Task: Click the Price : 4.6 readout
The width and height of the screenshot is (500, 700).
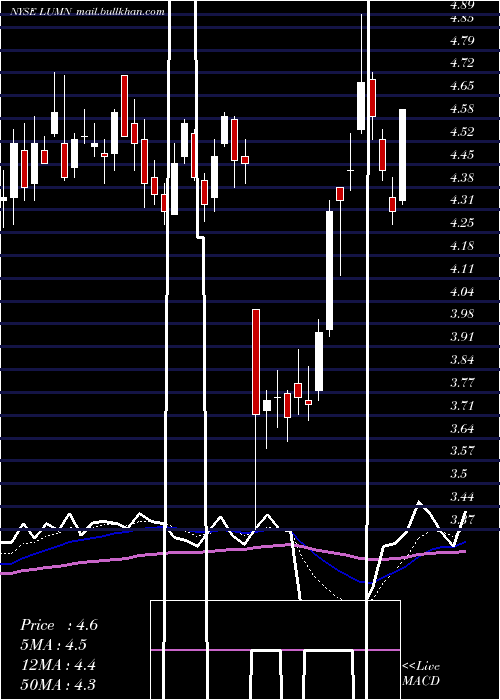Action: pyautogui.click(x=59, y=625)
